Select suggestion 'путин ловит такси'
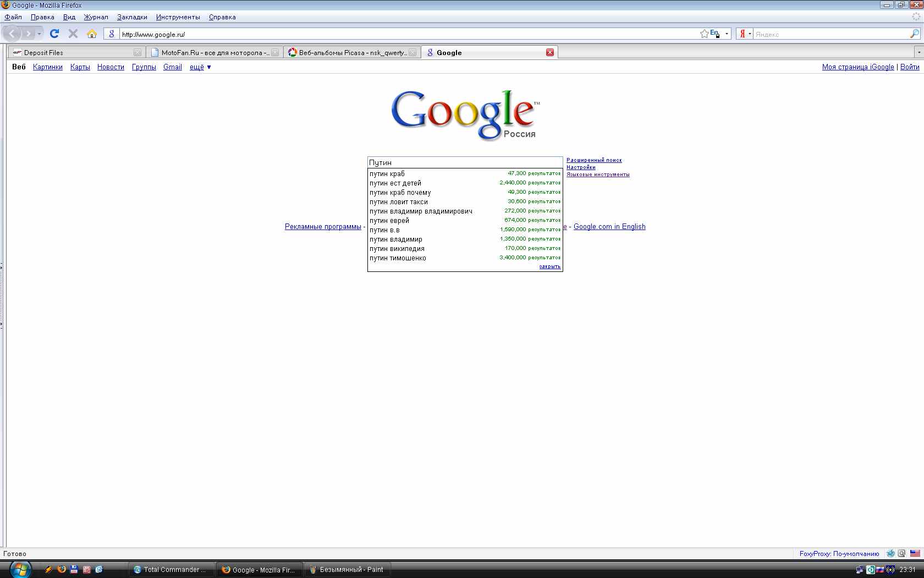This screenshot has width=924, height=578. 465,202
